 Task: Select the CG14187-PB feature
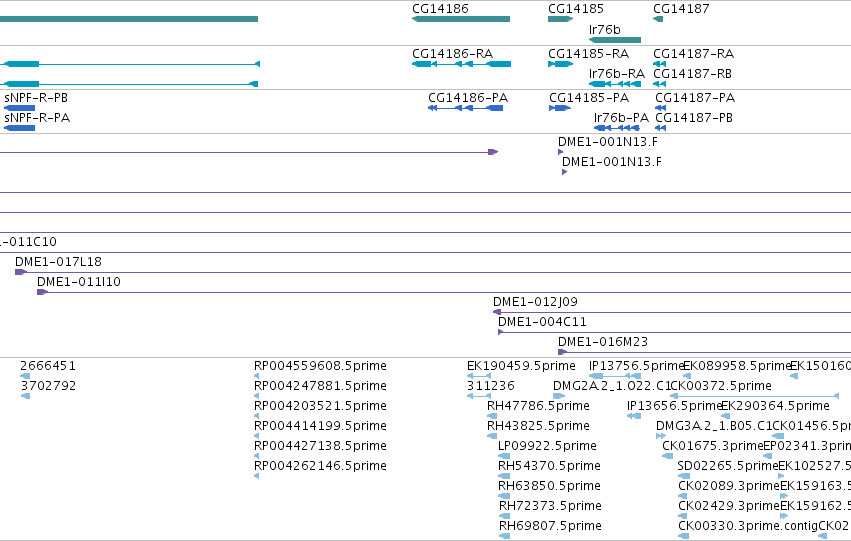pos(661,128)
